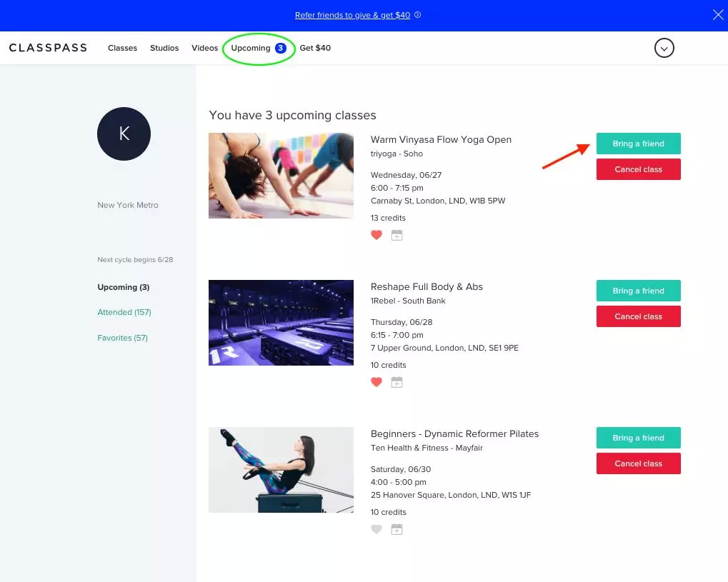Click the 1Rebel - South Bank studio name

(x=408, y=301)
